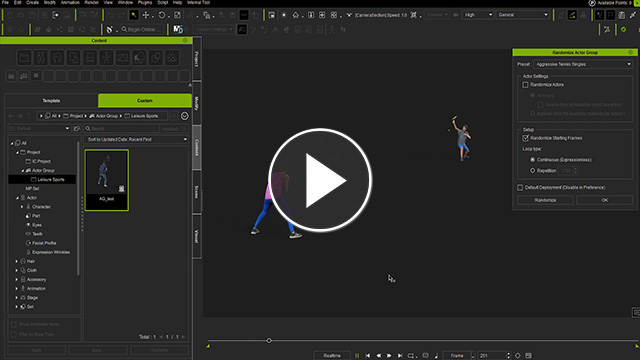Viewport: 640px width, 360px height.
Task: Step to the previous frame
Action: 378,356
